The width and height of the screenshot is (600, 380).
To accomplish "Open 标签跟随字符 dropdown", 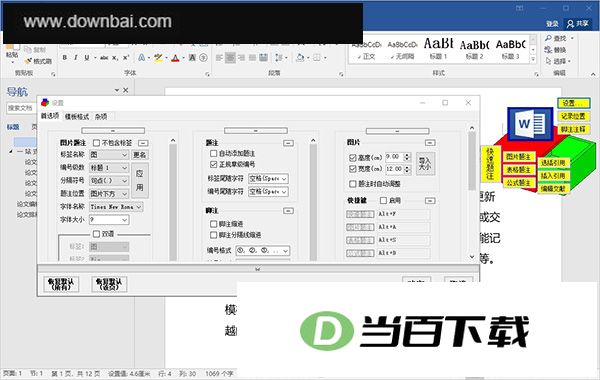I will [268, 179].
